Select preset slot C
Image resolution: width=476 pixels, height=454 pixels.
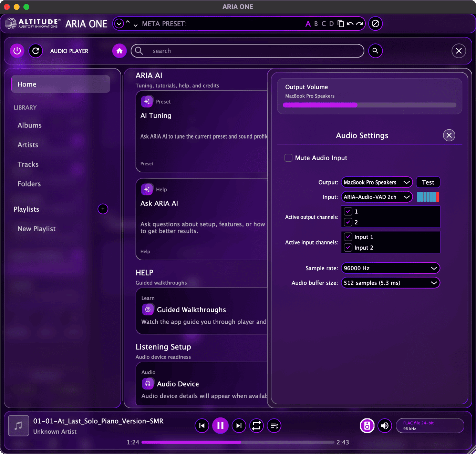point(323,24)
